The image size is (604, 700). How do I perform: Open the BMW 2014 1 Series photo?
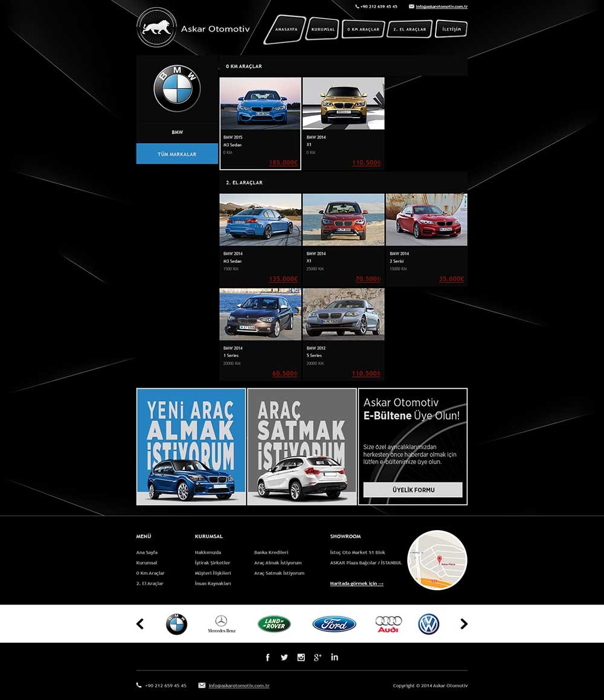point(260,314)
